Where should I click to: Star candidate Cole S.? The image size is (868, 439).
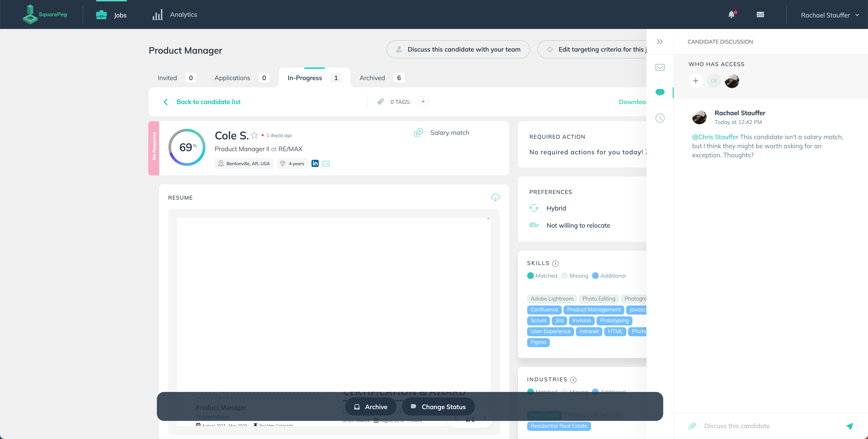(254, 135)
